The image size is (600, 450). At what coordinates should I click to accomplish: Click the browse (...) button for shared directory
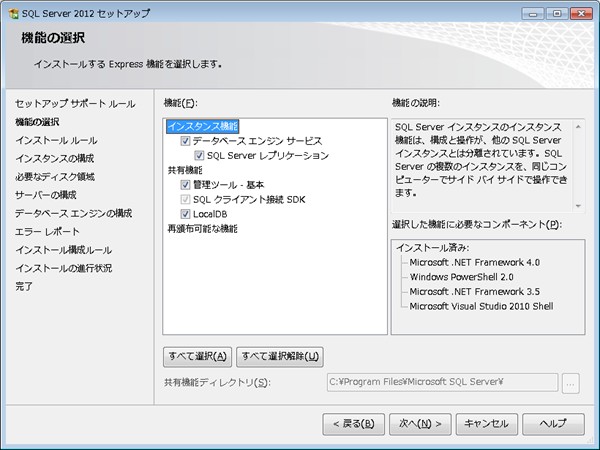[x=571, y=383]
